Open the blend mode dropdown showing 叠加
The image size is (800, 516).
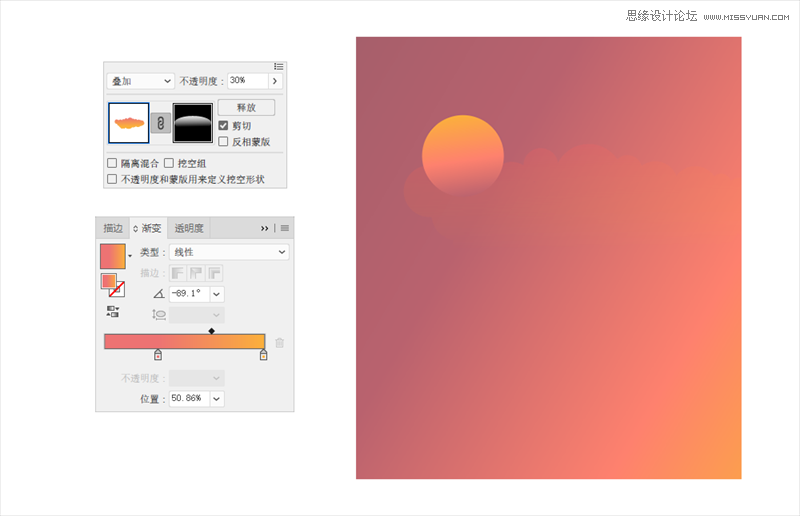pos(141,81)
